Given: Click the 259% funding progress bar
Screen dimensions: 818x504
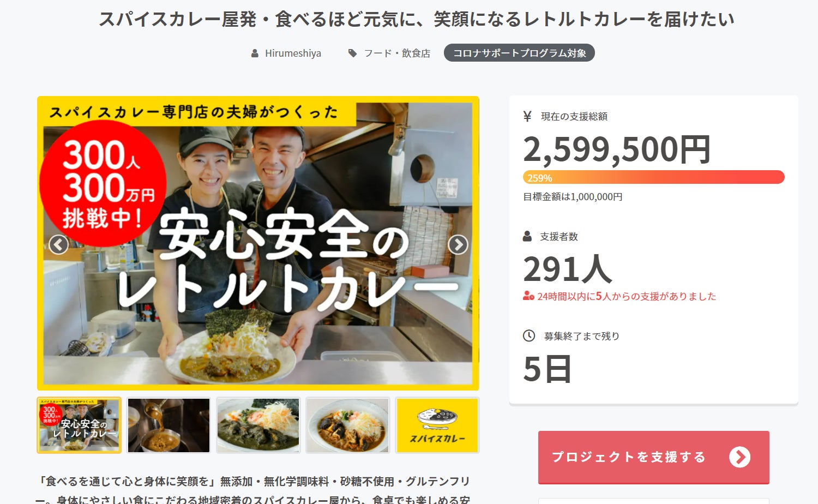Looking at the screenshot, I should [654, 177].
